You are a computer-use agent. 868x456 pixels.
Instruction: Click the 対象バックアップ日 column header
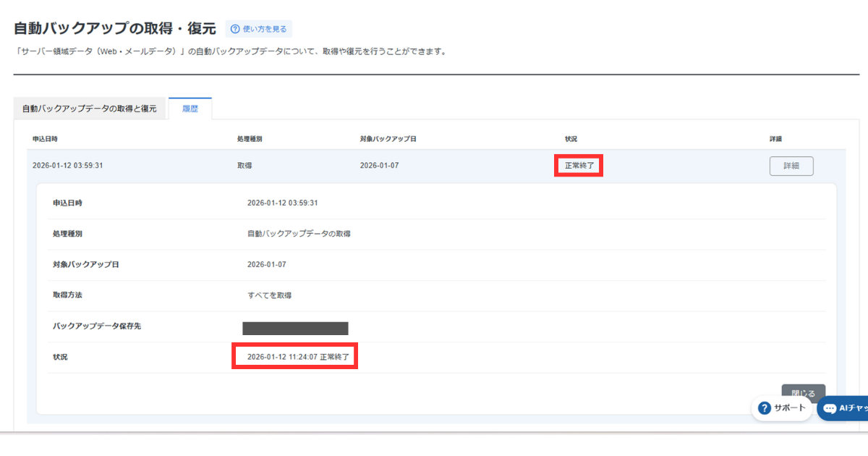point(388,138)
